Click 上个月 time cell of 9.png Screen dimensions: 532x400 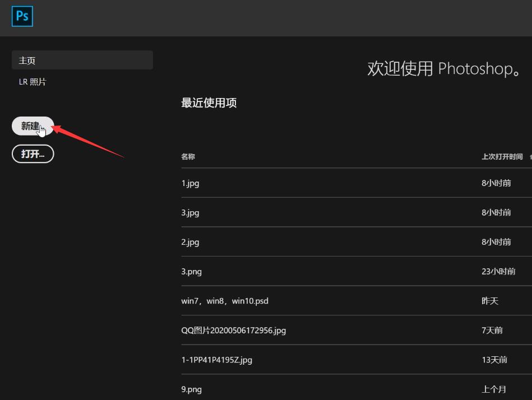pos(494,389)
